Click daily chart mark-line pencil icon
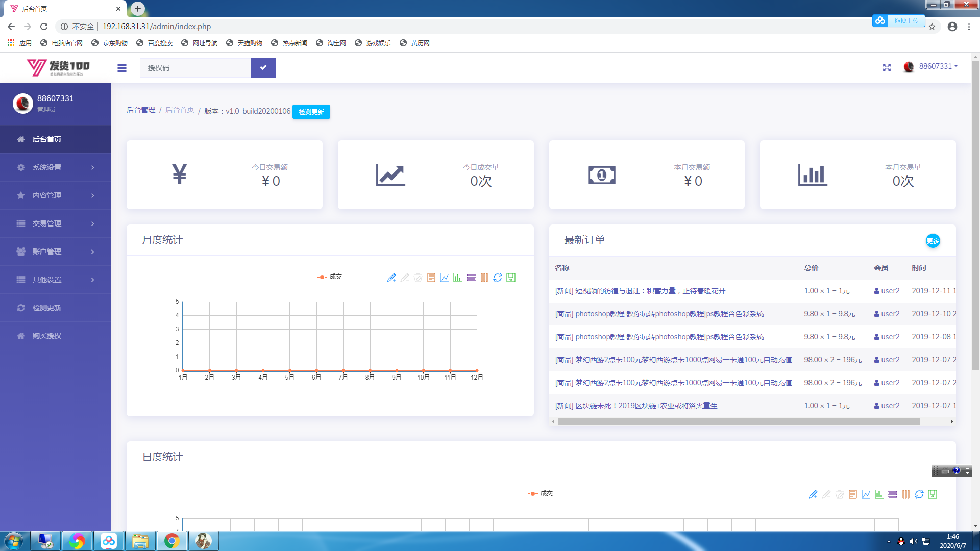The height and width of the screenshot is (551, 980). 813,494
